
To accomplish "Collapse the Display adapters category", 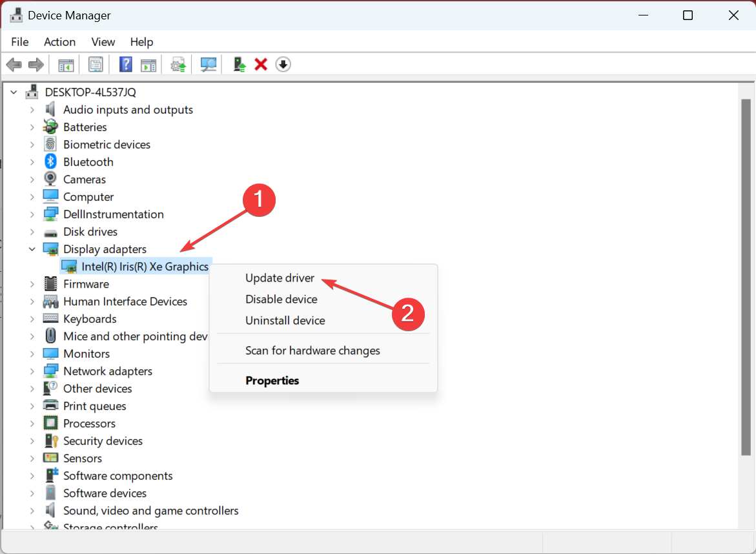I will (32, 249).
